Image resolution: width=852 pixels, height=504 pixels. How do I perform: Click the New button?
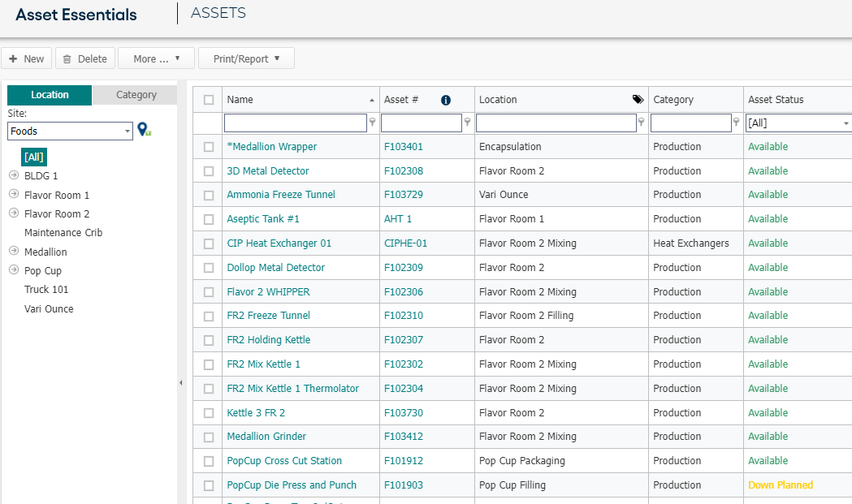tap(27, 58)
